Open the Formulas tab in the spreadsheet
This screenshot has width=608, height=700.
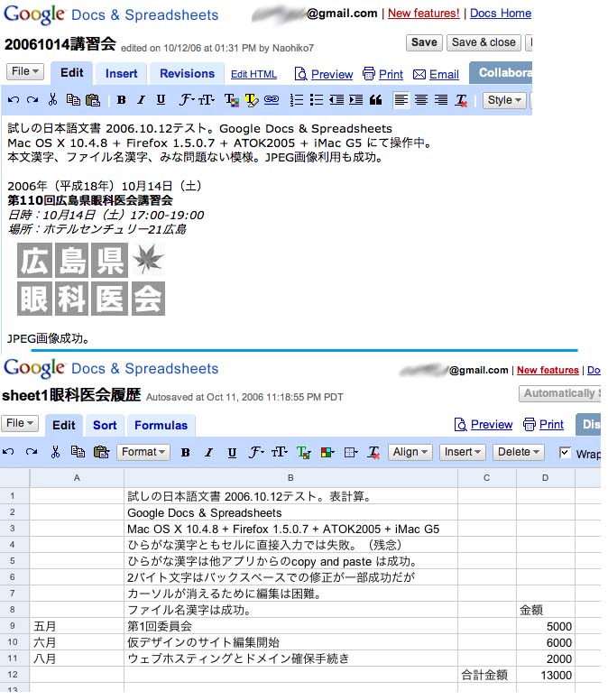pos(161,425)
